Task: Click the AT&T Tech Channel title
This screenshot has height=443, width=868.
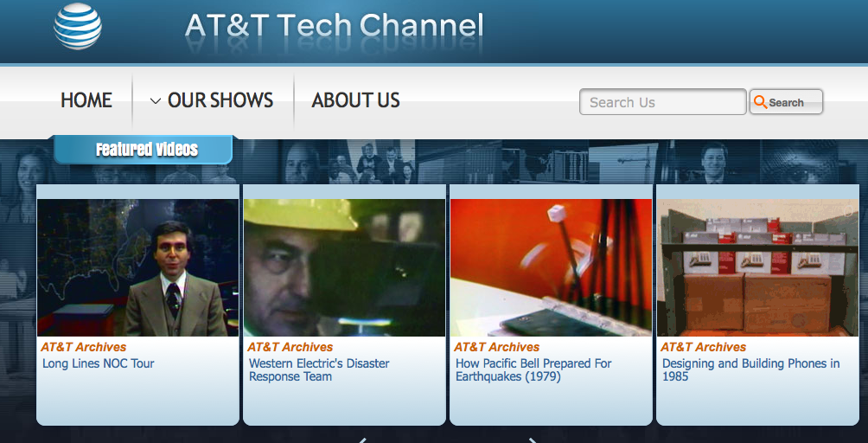Action: pos(334,27)
